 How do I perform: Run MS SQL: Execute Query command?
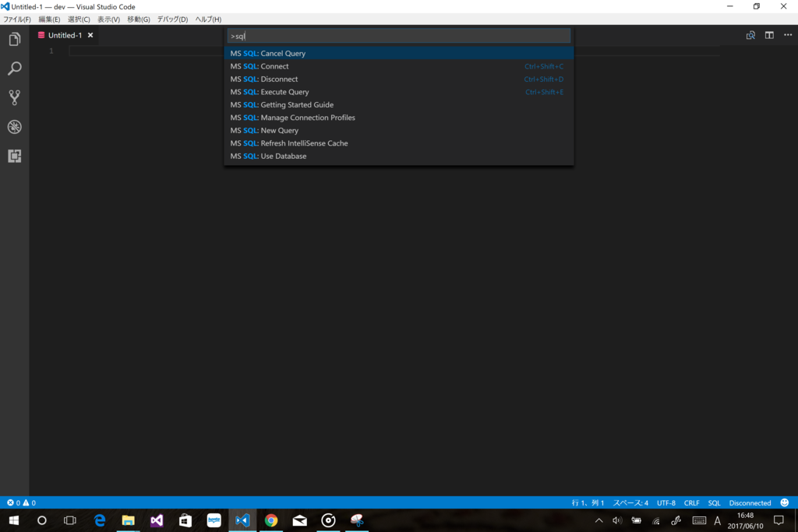398,92
